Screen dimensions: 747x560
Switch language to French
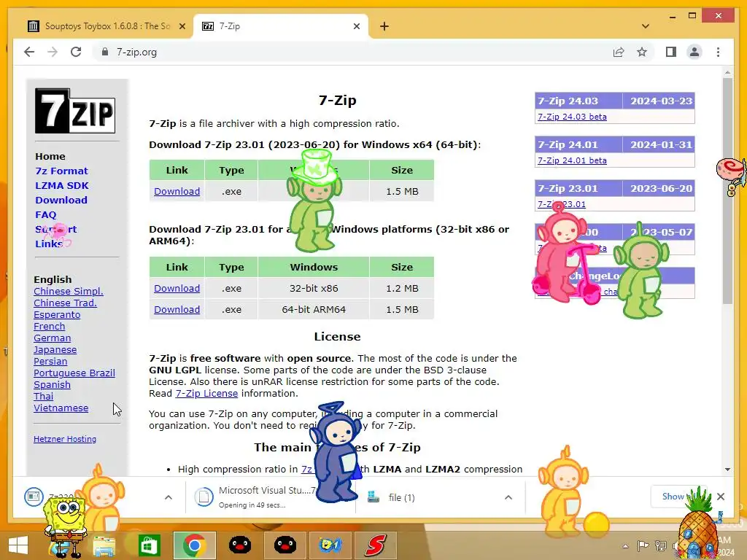pos(49,326)
